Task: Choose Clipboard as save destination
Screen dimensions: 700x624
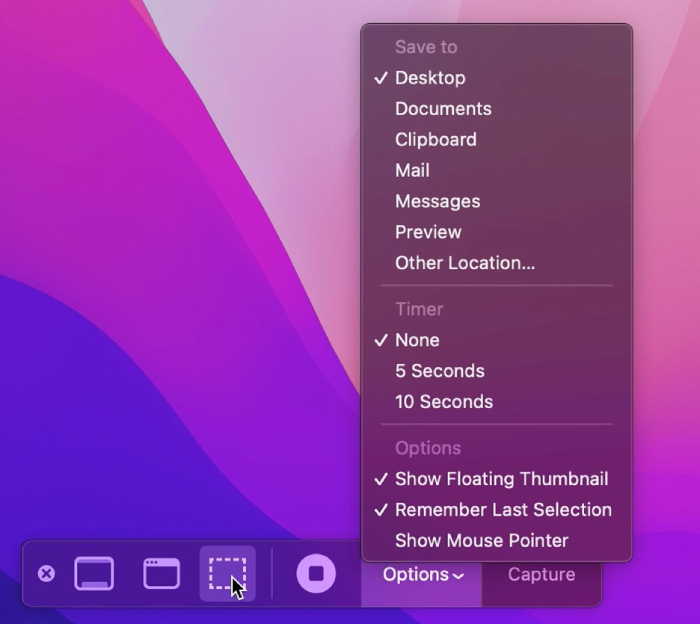Action: coord(435,140)
